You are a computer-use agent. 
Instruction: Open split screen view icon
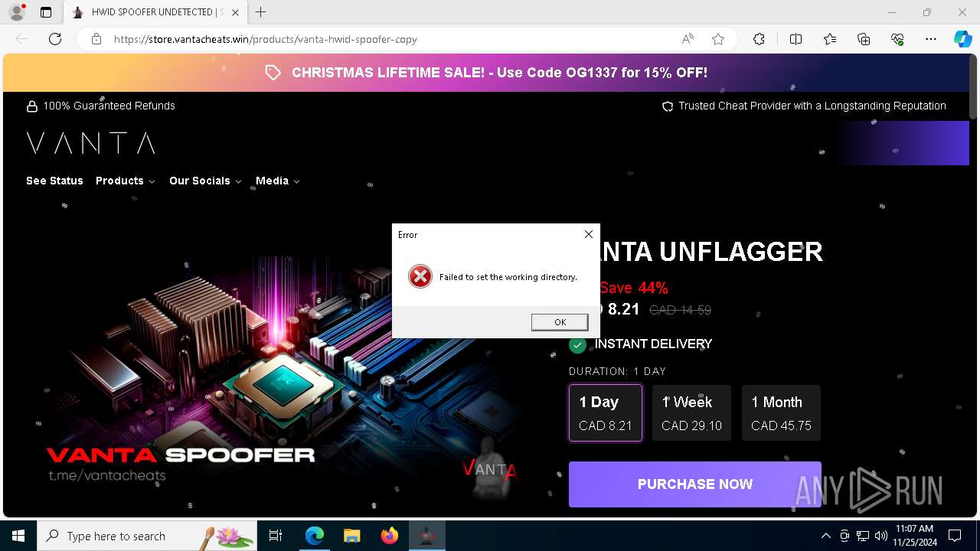point(795,39)
